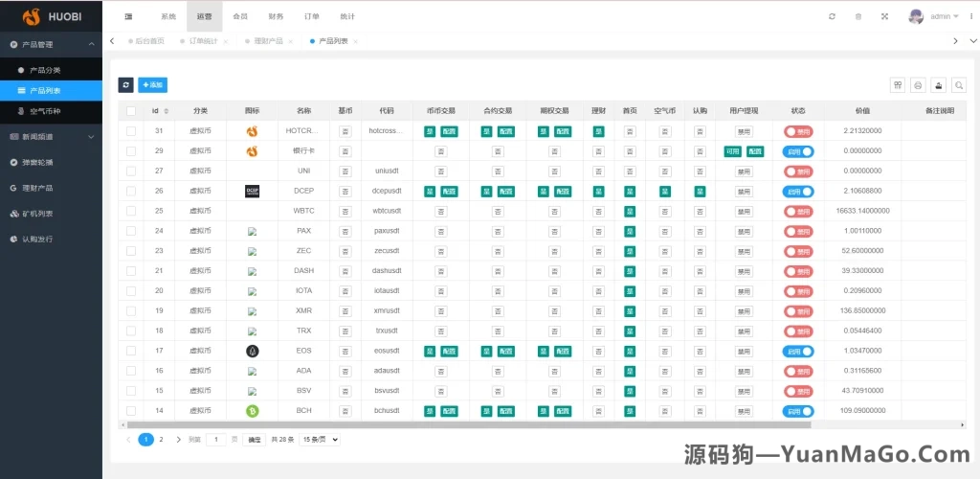Open 认购发行 in the sidebar

(x=52, y=239)
